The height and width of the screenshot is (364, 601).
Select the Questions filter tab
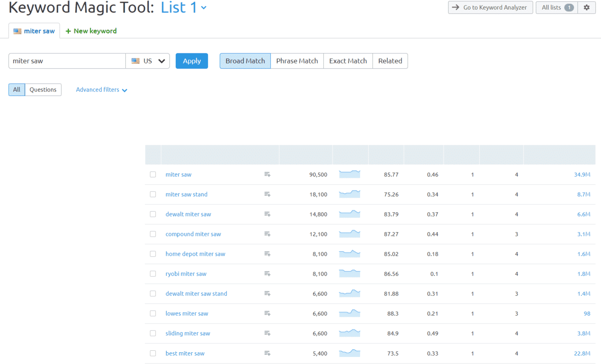(x=43, y=90)
